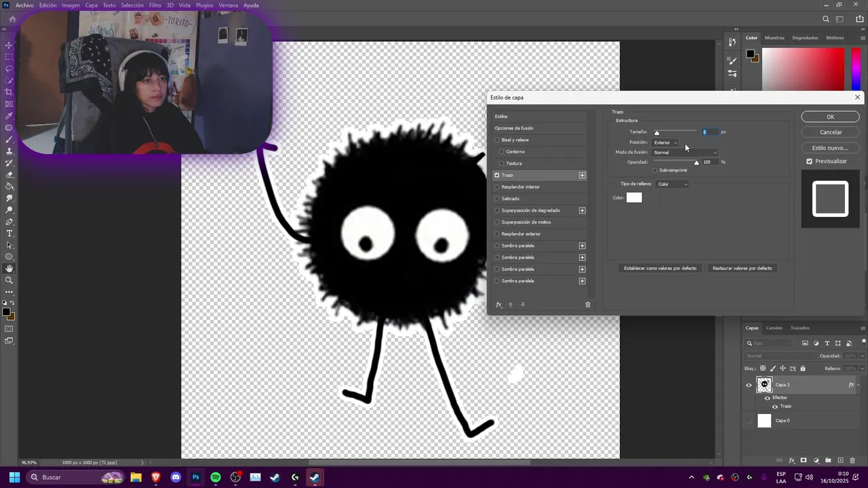Image resolution: width=868 pixels, height=488 pixels.
Task: Open Spotify from the taskbar
Action: 216,477
